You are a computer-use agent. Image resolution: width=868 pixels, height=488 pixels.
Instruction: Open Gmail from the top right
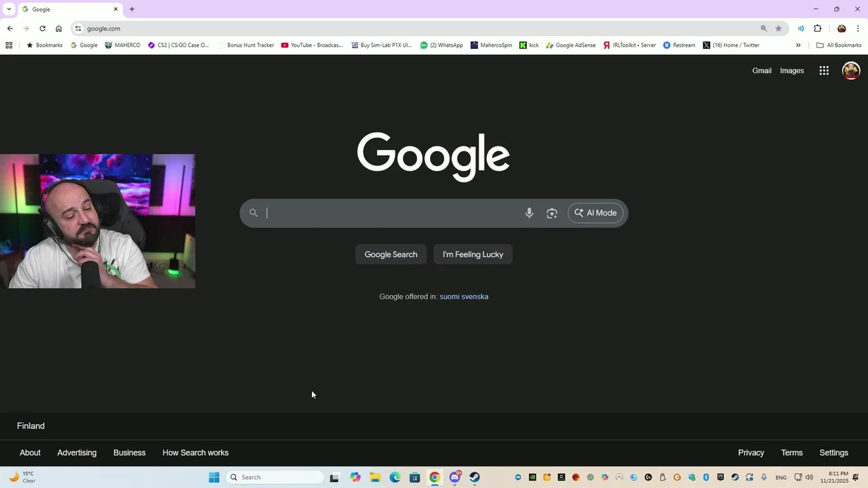762,70
